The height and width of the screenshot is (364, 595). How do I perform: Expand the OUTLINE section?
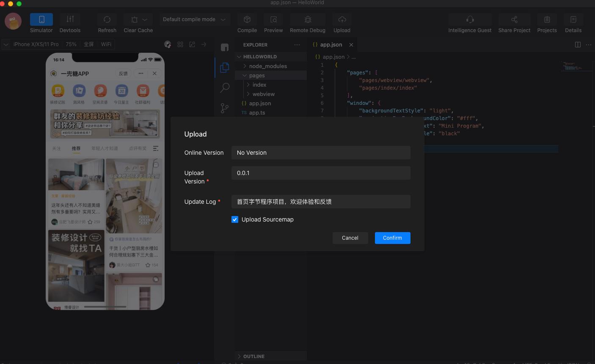tap(253, 356)
